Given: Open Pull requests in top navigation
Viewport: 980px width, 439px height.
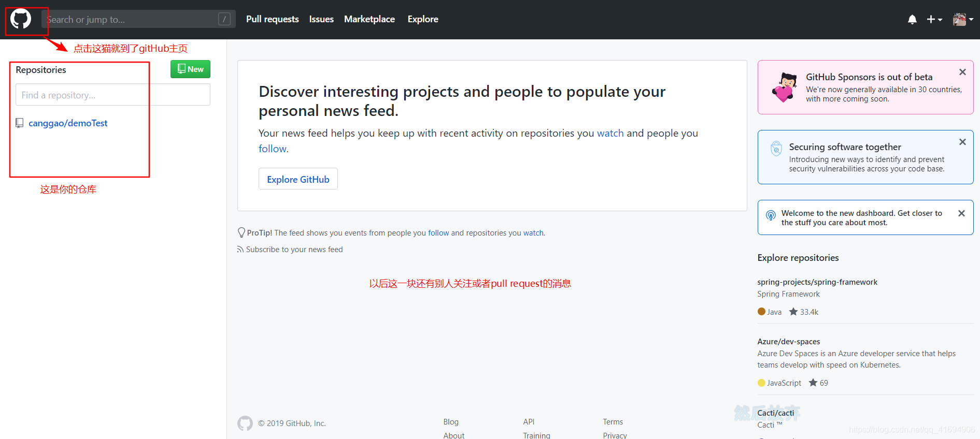Looking at the screenshot, I should point(273,19).
